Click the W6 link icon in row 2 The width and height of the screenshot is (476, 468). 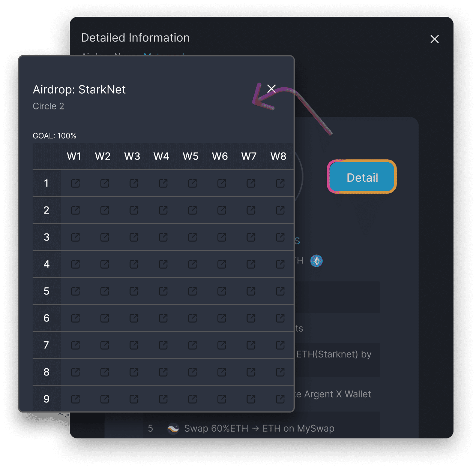tap(222, 210)
